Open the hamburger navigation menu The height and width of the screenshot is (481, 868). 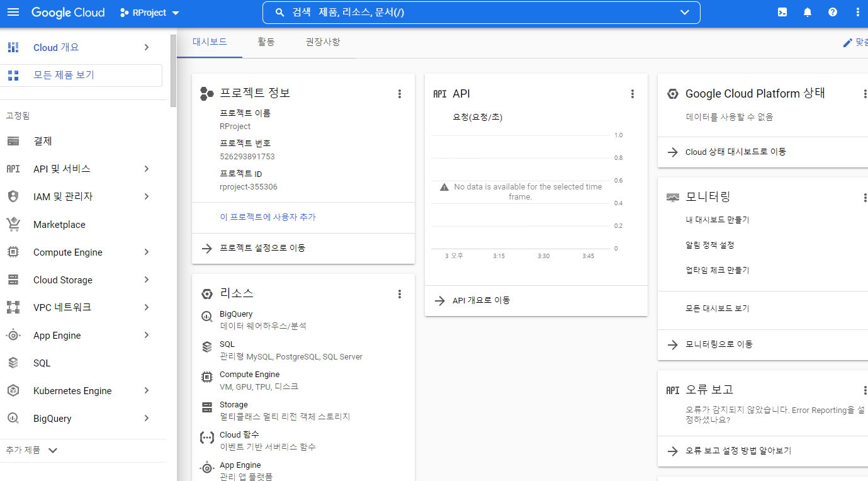point(13,13)
